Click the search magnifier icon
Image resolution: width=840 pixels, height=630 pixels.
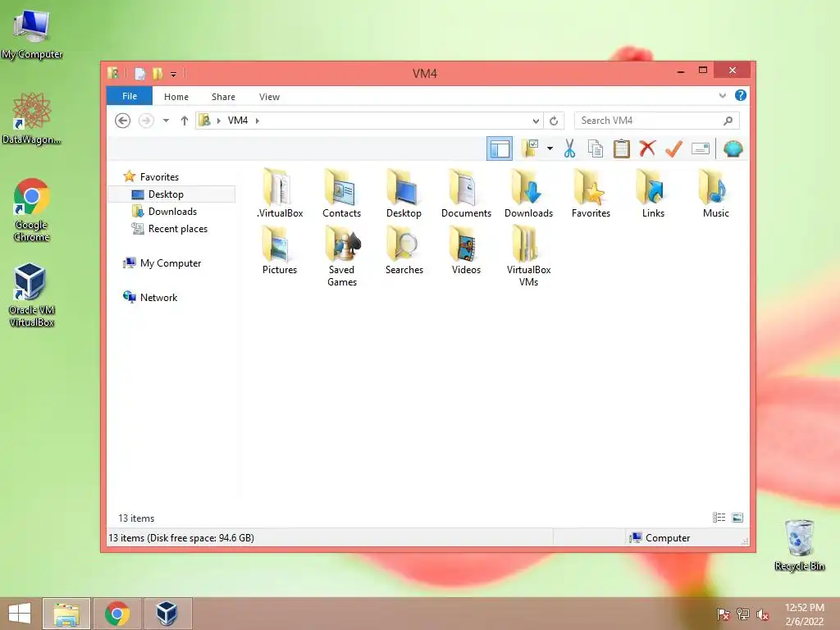[x=728, y=121]
